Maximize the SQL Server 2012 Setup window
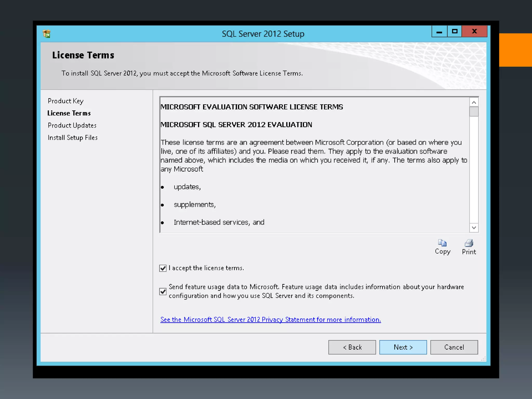The width and height of the screenshot is (532, 399). pyautogui.click(x=455, y=32)
